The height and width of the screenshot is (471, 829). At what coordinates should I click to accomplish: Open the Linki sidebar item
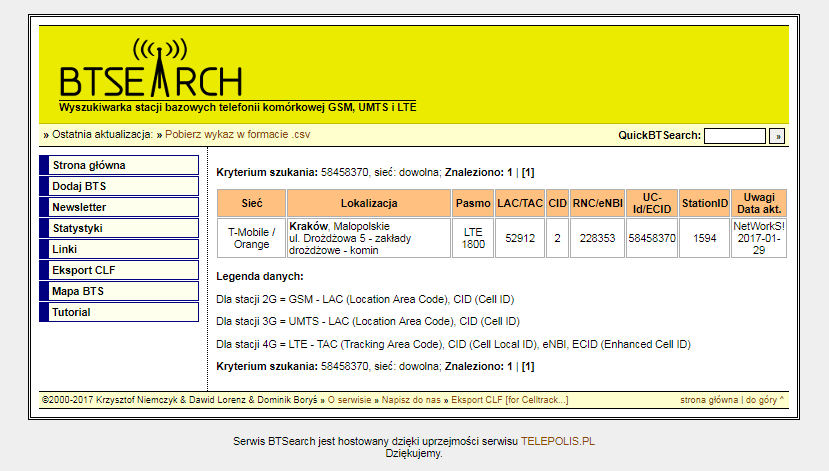[x=119, y=249]
